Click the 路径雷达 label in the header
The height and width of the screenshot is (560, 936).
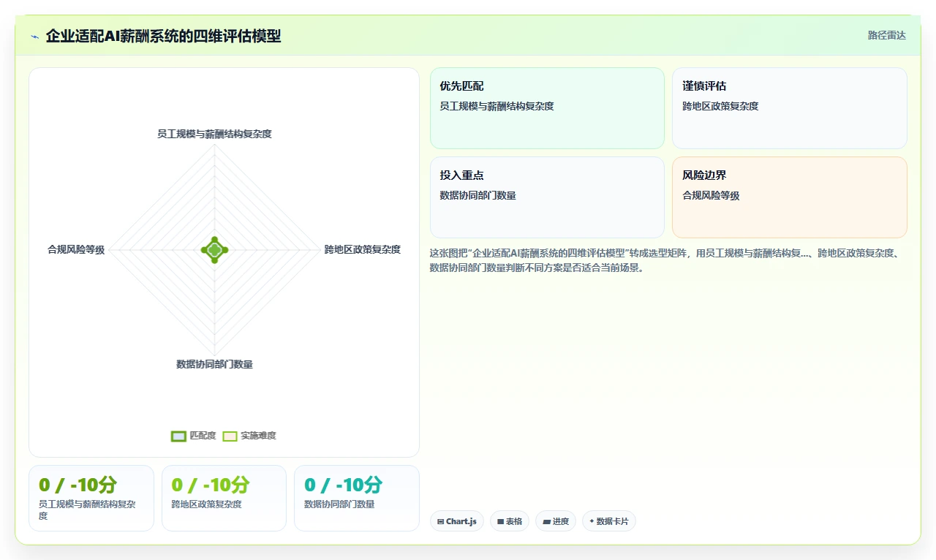[886, 35]
